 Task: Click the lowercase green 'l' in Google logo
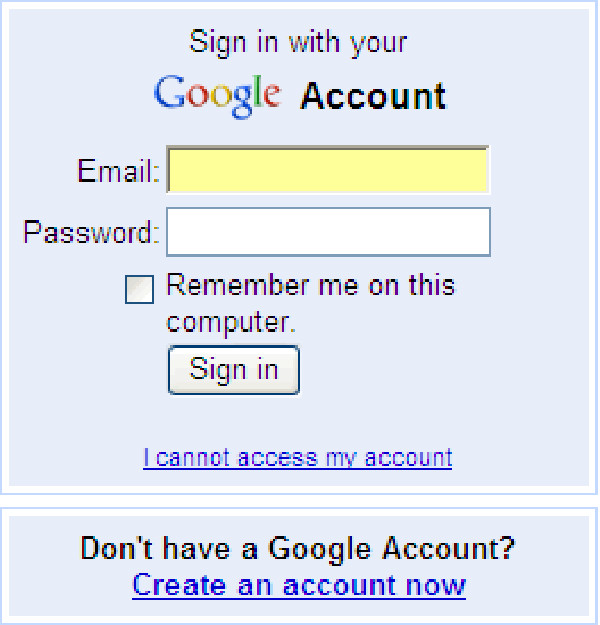click(x=257, y=93)
